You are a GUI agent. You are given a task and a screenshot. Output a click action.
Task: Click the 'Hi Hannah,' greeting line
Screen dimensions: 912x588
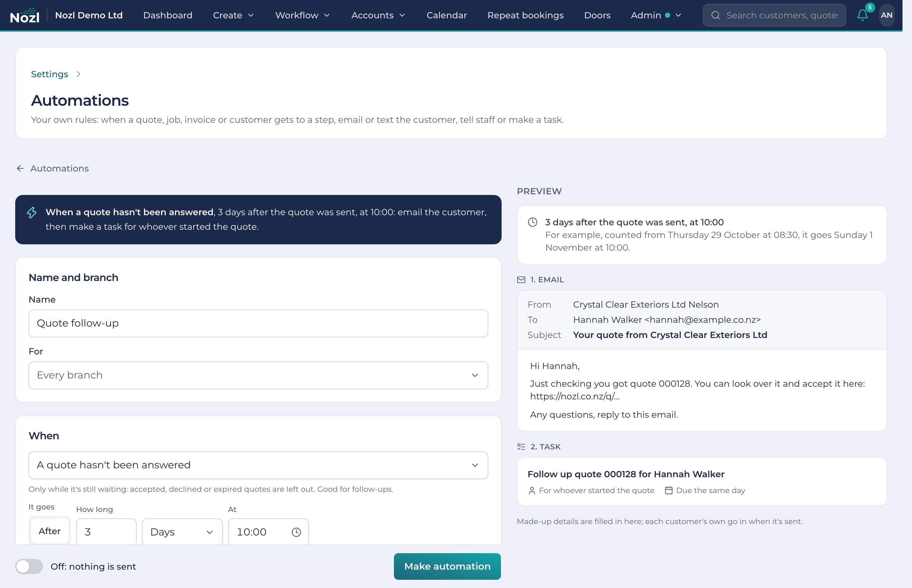(554, 366)
